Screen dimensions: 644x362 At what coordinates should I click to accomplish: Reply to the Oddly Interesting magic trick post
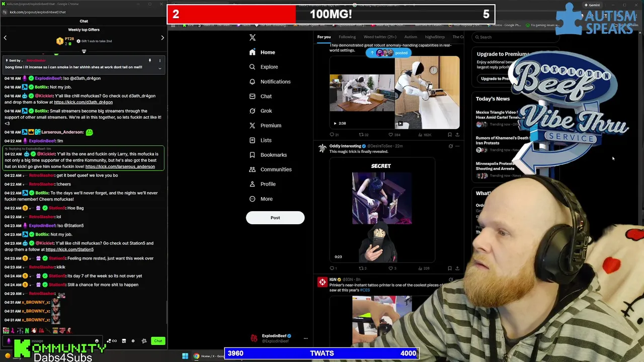[332, 268]
